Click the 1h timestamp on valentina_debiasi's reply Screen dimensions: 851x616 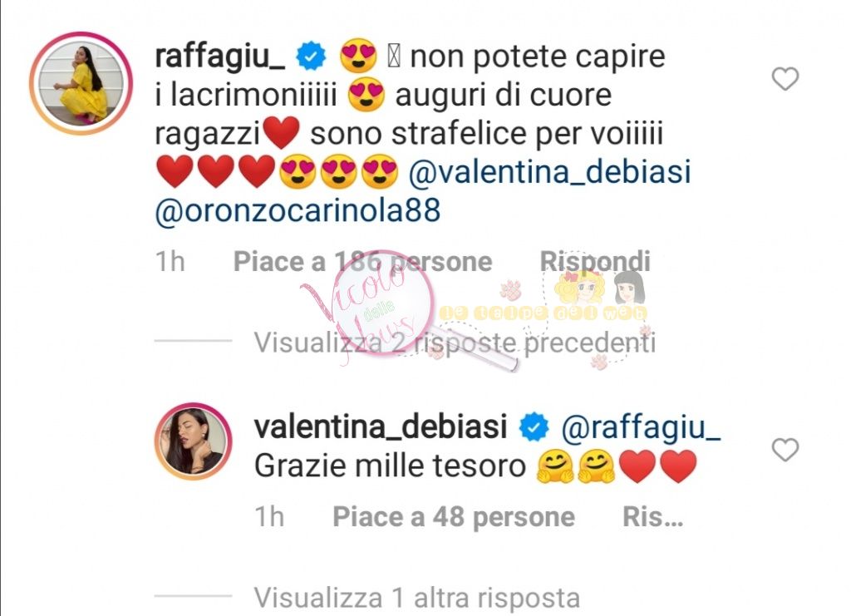point(269,517)
